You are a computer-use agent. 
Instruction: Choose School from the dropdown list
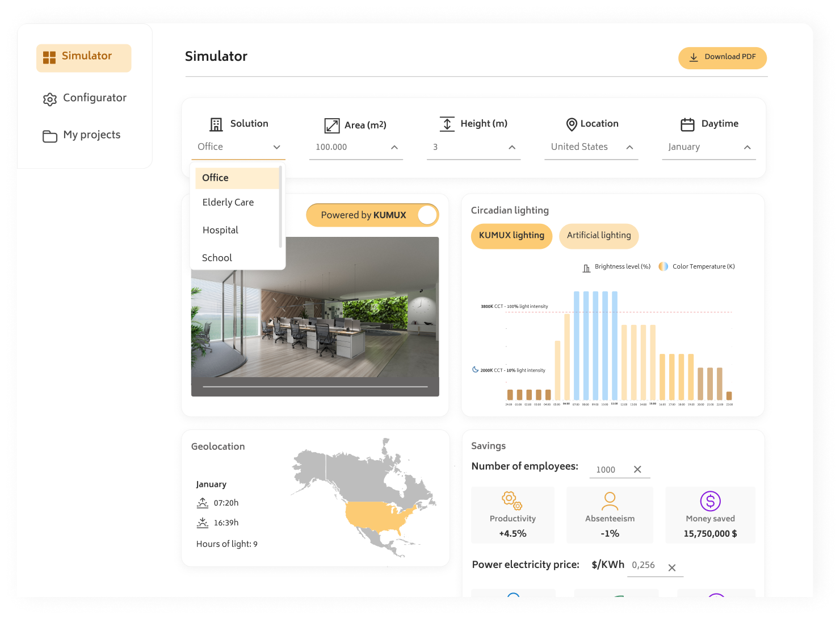tap(217, 258)
